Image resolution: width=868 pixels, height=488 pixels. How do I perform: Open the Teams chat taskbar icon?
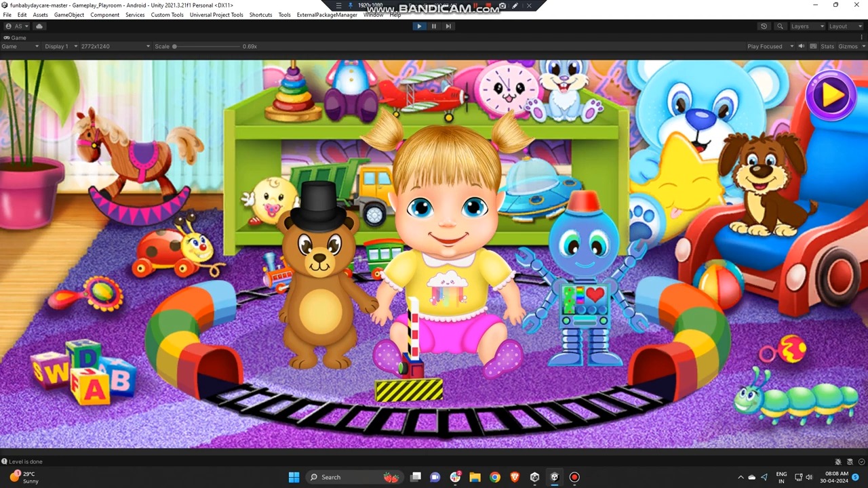[x=435, y=477]
